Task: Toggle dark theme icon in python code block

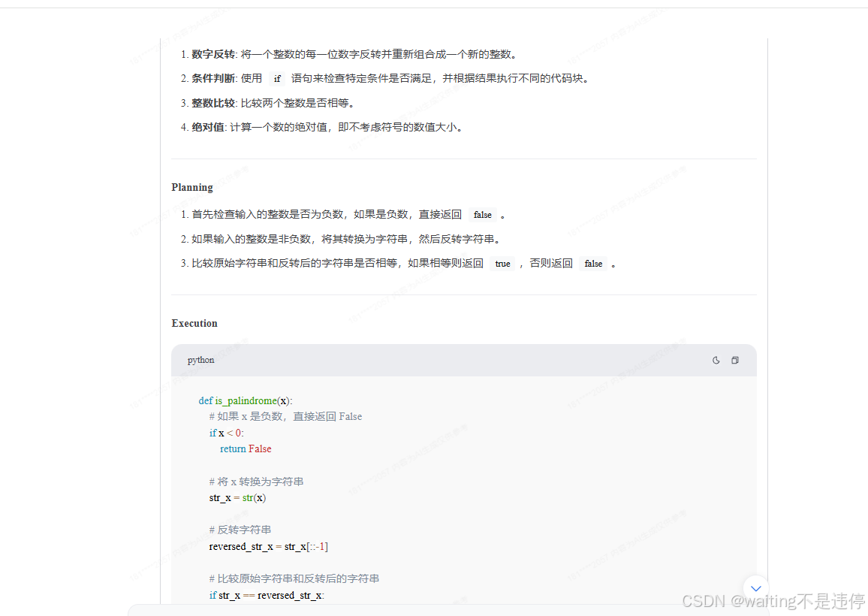Action: point(716,360)
